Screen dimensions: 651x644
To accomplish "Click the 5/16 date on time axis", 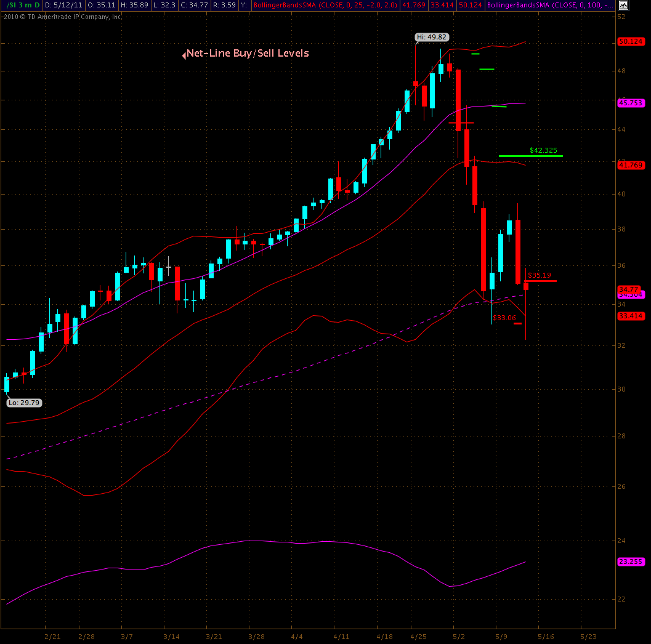I will 546,636.
